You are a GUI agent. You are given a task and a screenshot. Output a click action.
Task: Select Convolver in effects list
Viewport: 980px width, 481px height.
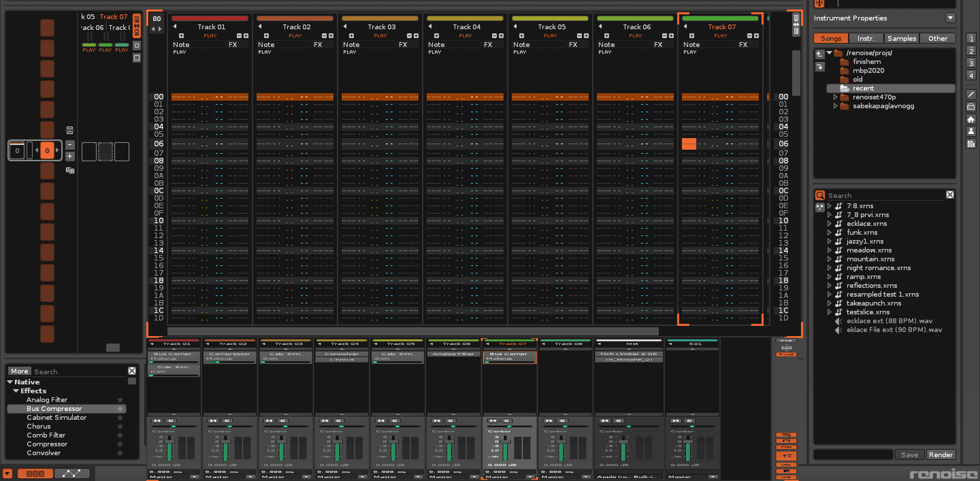tap(44, 453)
